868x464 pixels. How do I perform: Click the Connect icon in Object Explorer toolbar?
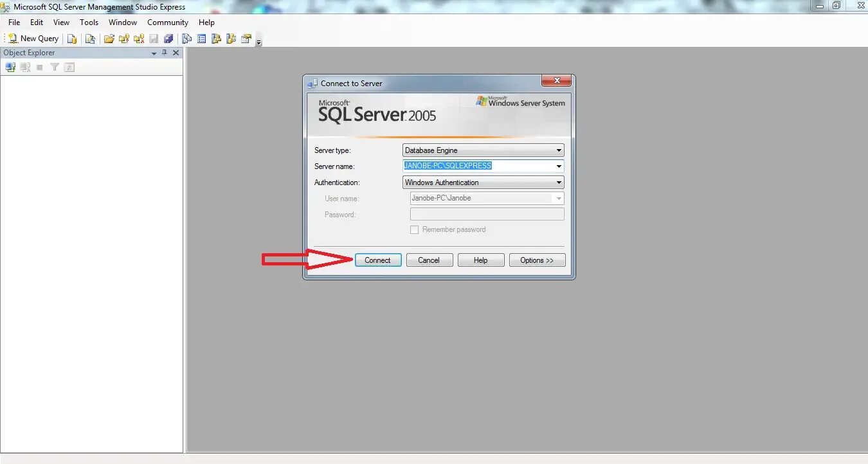10,67
